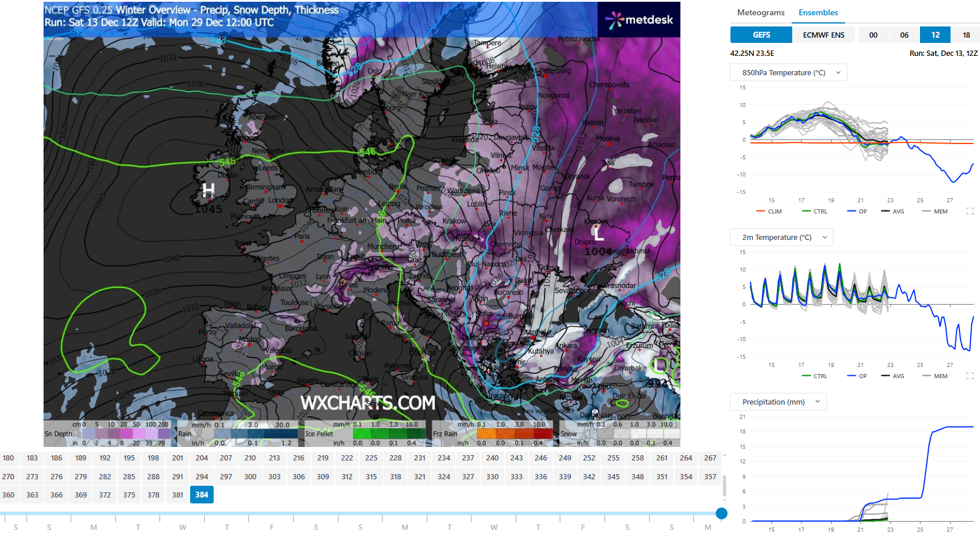Open the Precipitation (mm) dropdown
Screen dimensions: 980x534
(778, 402)
